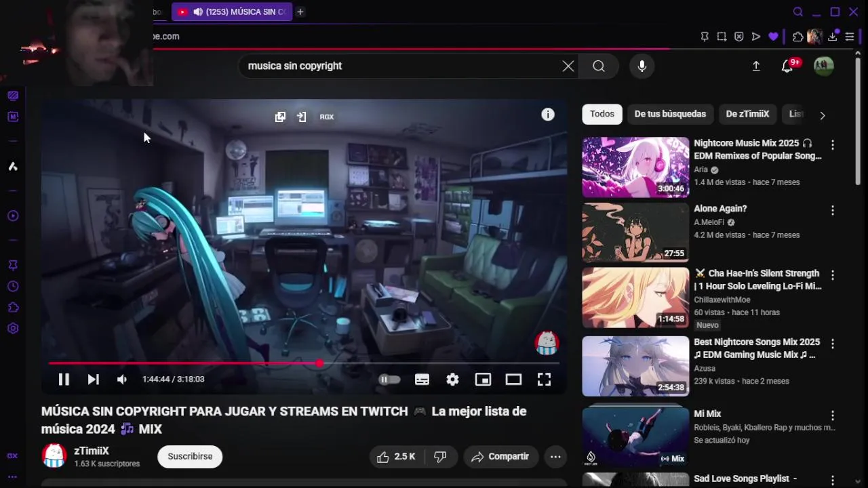Click the RGX overlay button
868x488 pixels.
[x=327, y=117]
